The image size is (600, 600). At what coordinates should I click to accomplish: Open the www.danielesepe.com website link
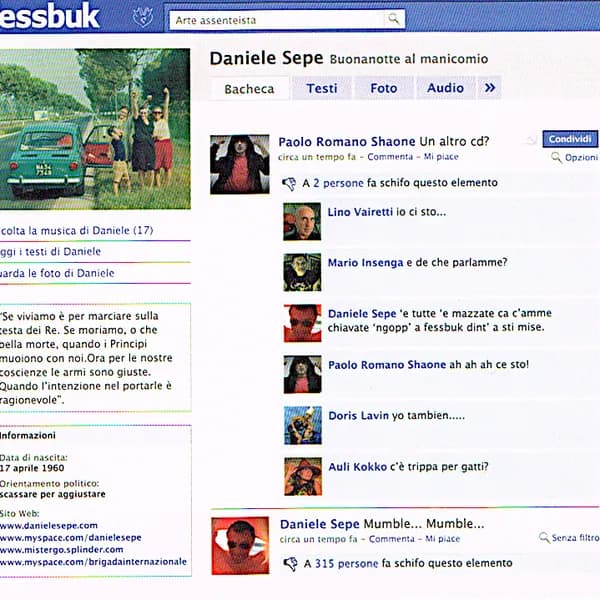point(49,525)
